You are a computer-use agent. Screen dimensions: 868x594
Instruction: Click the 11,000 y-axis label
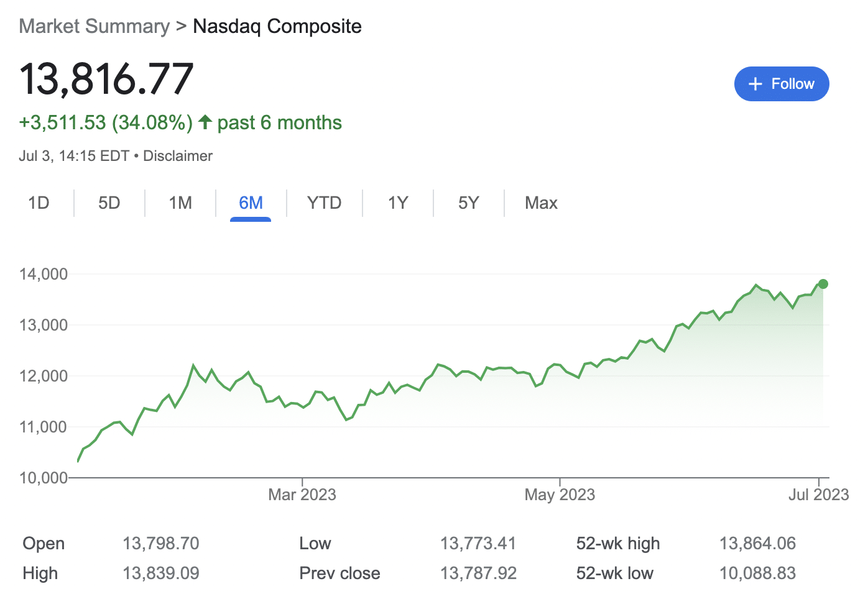coord(43,427)
